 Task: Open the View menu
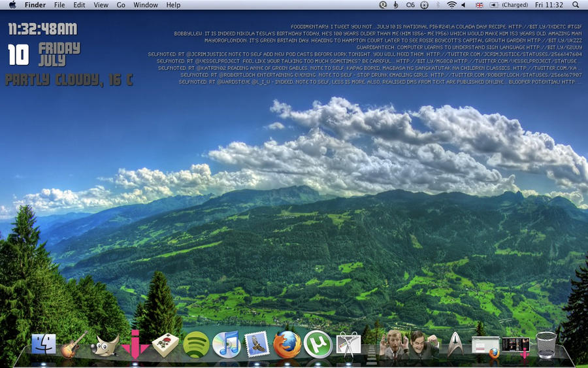tap(101, 5)
